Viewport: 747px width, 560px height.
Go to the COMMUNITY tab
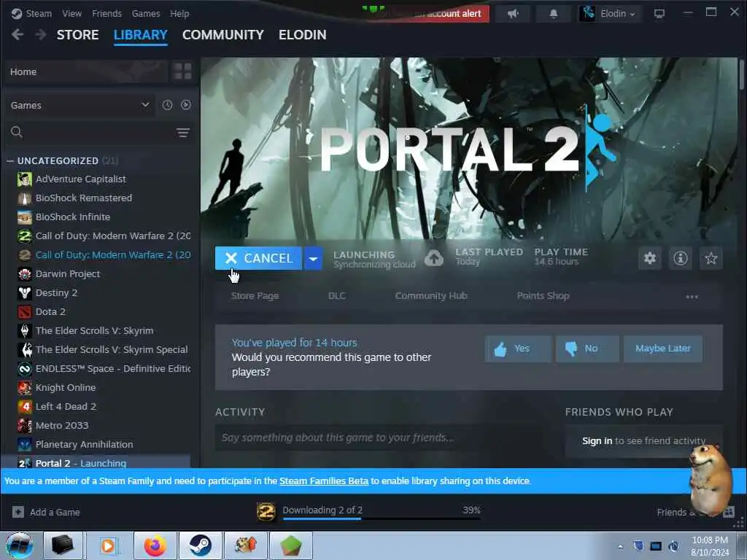click(x=223, y=35)
